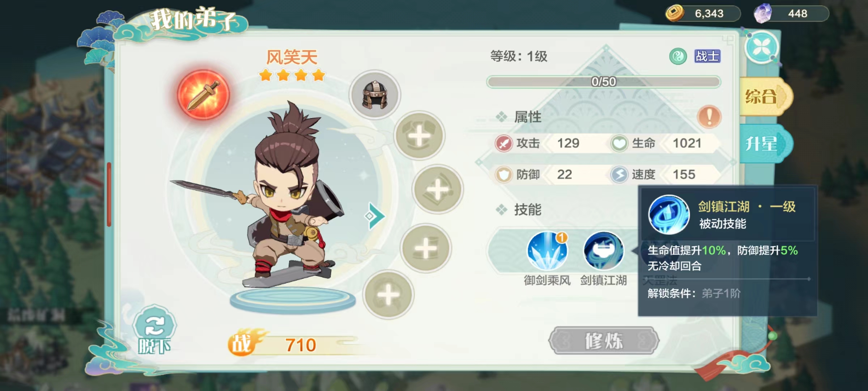Tap the red sword weapon icon
Screen dimensions: 868x391
(x=203, y=95)
